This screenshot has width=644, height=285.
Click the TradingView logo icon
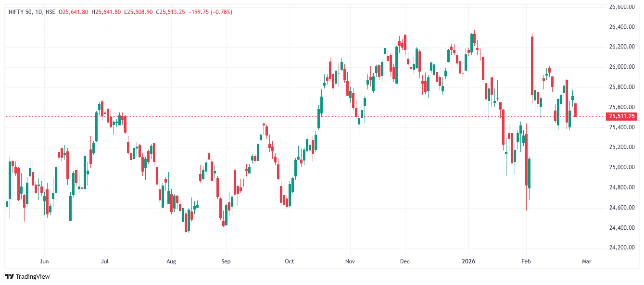click(x=9, y=276)
